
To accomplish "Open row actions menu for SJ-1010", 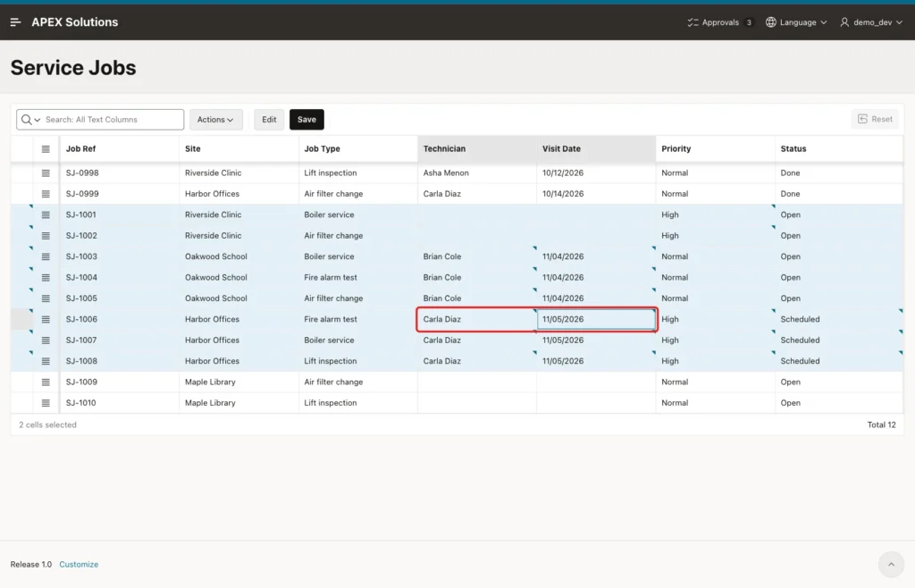I will pos(46,403).
